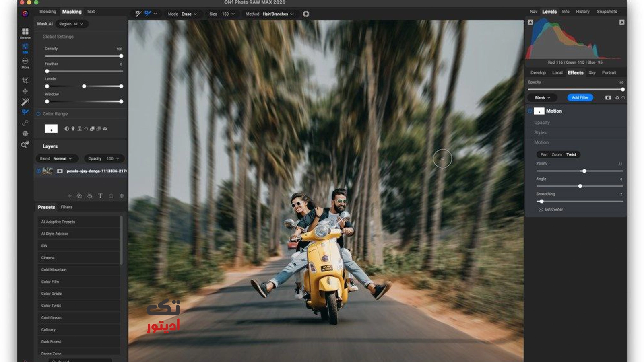Toggle the Color Range option
The height and width of the screenshot is (362, 644).
[x=39, y=114]
